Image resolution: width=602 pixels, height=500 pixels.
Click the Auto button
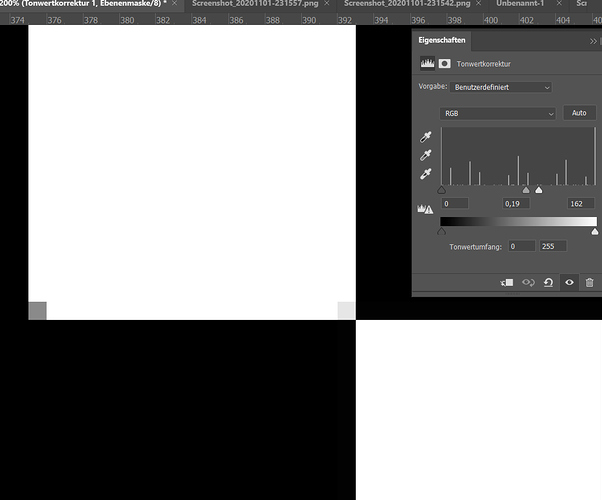coord(579,113)
